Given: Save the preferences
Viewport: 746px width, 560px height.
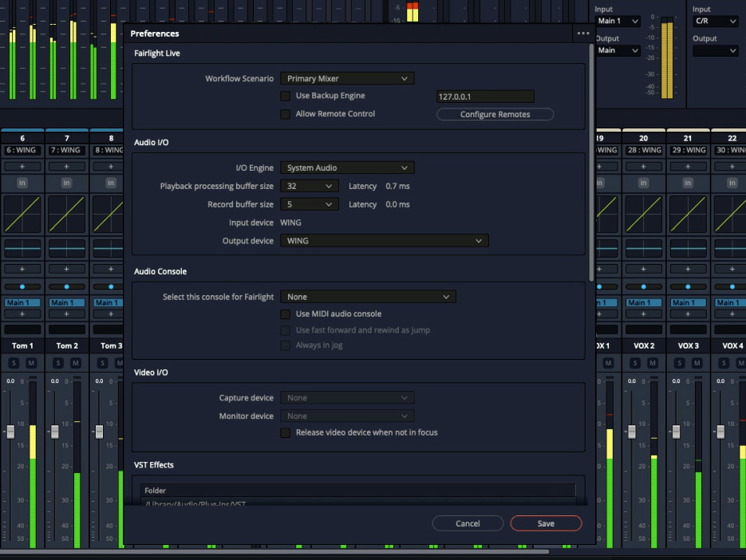Looking at the screenshot, I should [x=546, y=523].
